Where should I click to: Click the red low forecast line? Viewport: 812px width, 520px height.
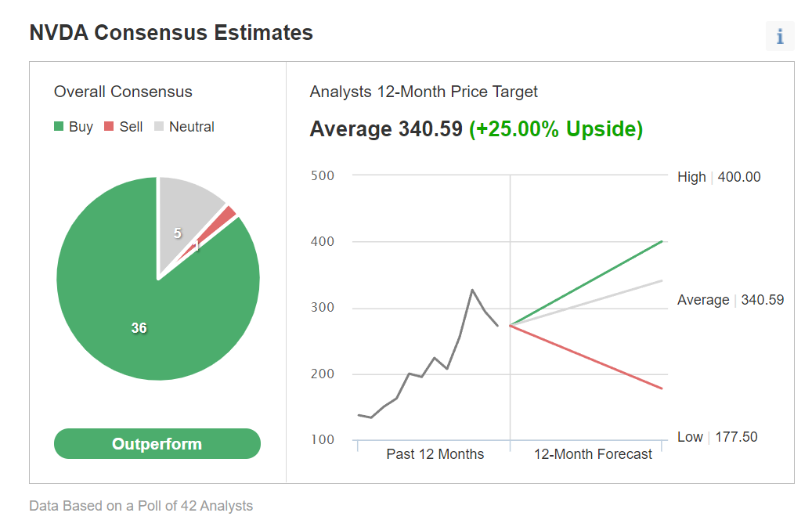pos(586,356)
